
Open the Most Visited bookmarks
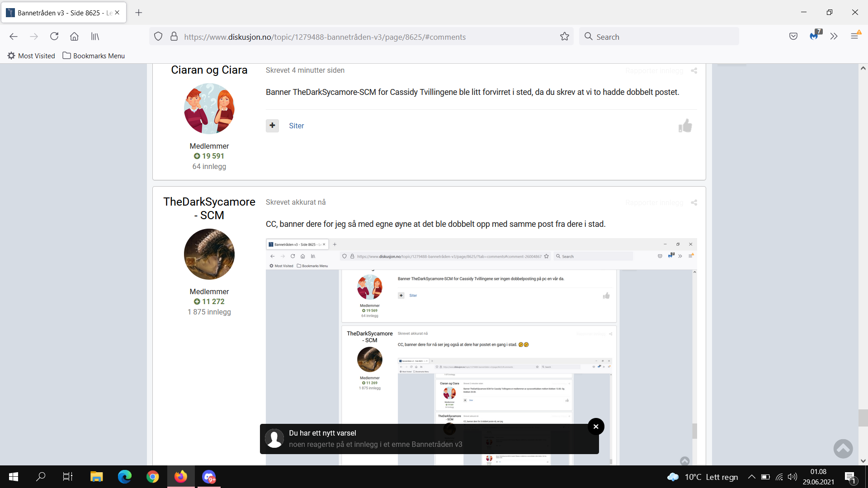coord(31,56)
